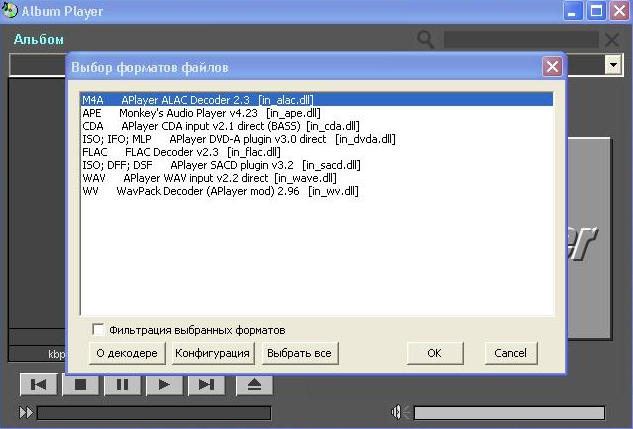This screenshot has width=633, height=429.
Task: Select the M4A APlayer ALAC Decoder row
Action: coord(317,100)
